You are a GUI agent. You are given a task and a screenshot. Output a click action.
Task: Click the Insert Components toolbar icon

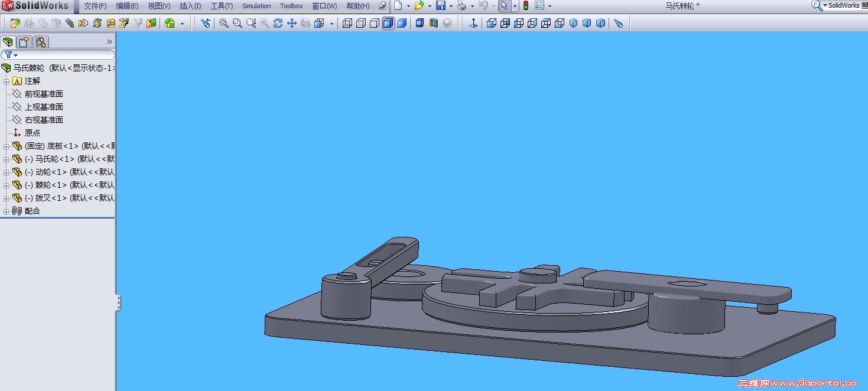click(x=15, y=23)
